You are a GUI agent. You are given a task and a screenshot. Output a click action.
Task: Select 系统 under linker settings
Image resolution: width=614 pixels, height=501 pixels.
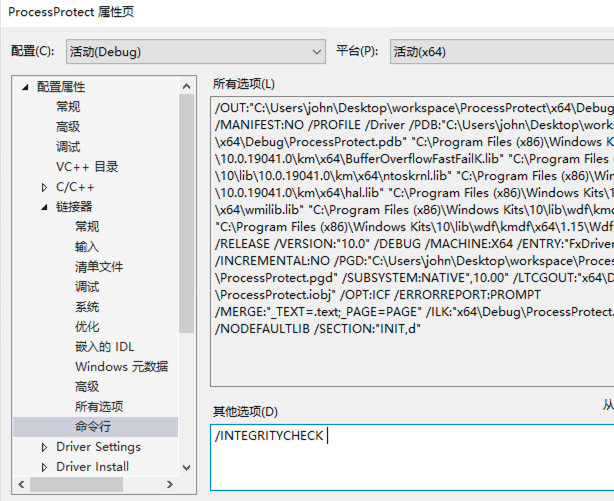[87, 307]
